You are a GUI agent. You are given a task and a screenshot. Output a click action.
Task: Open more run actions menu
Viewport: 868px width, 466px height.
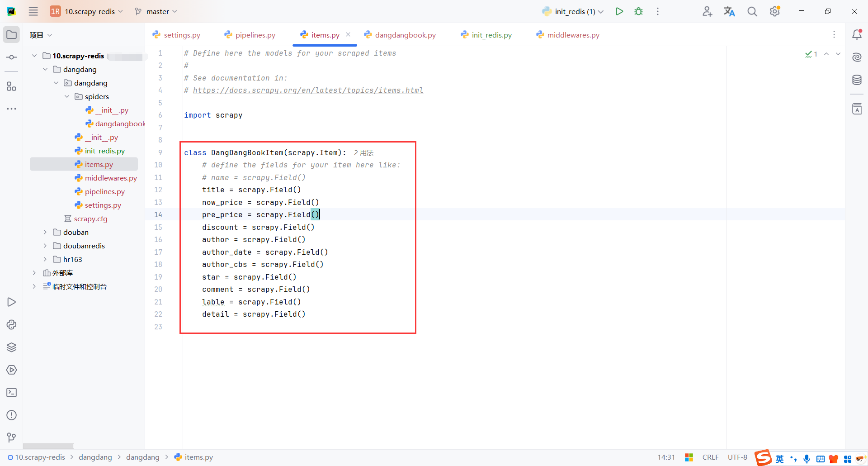point(658,11)
